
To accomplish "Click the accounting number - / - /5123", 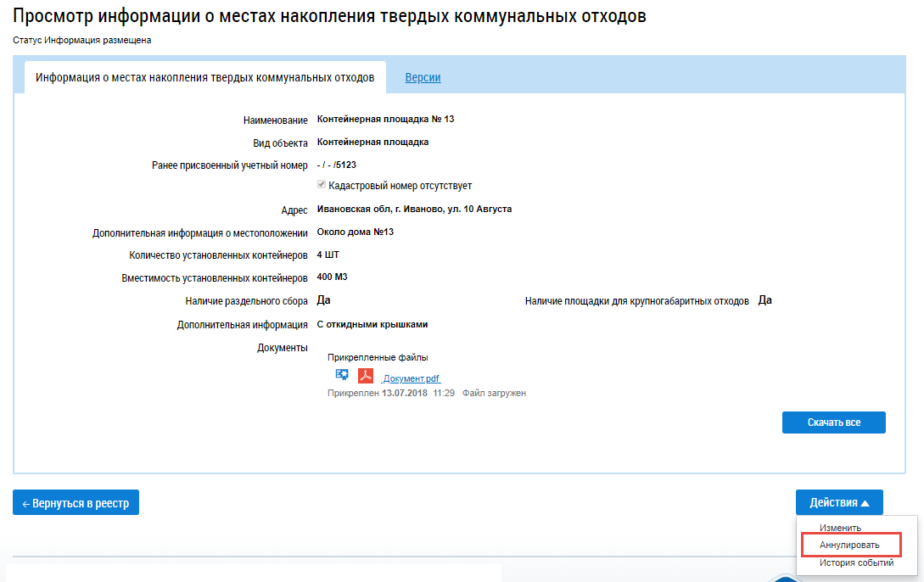I will coord(337,165).
